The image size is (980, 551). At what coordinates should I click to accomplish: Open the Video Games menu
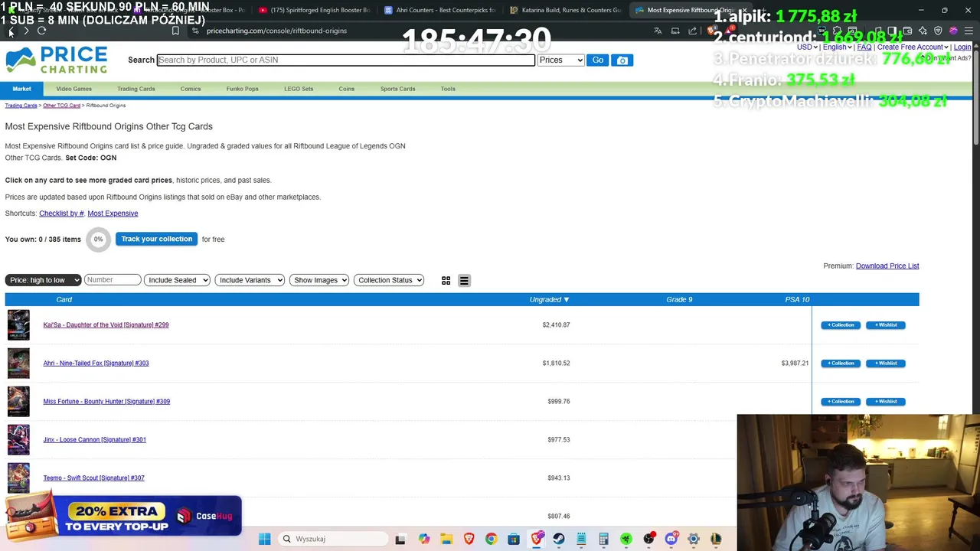tap(73, 89)
